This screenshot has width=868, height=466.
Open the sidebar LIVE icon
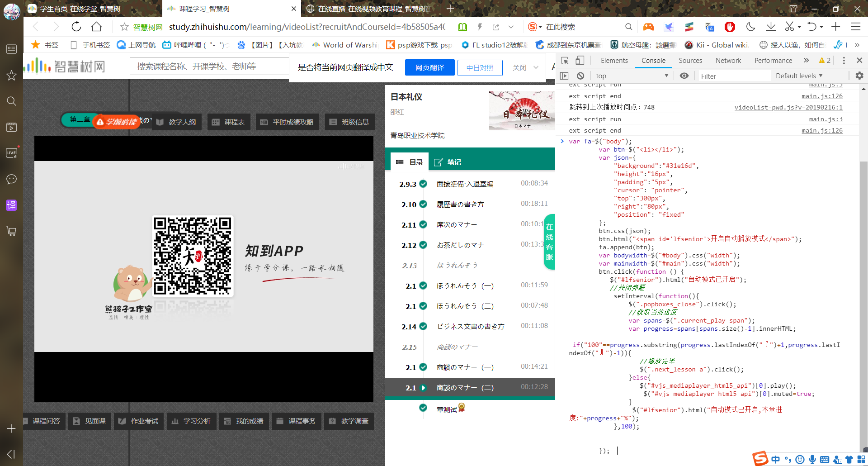[12, 153]
